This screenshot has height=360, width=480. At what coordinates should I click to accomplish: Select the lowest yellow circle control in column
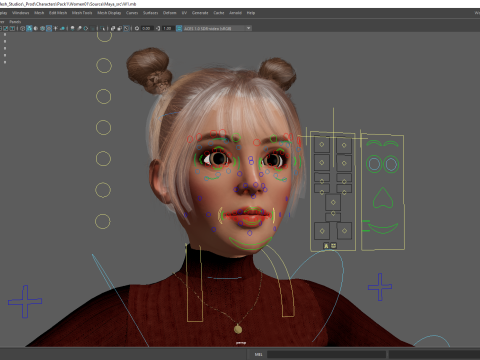(x=103, y=221)
